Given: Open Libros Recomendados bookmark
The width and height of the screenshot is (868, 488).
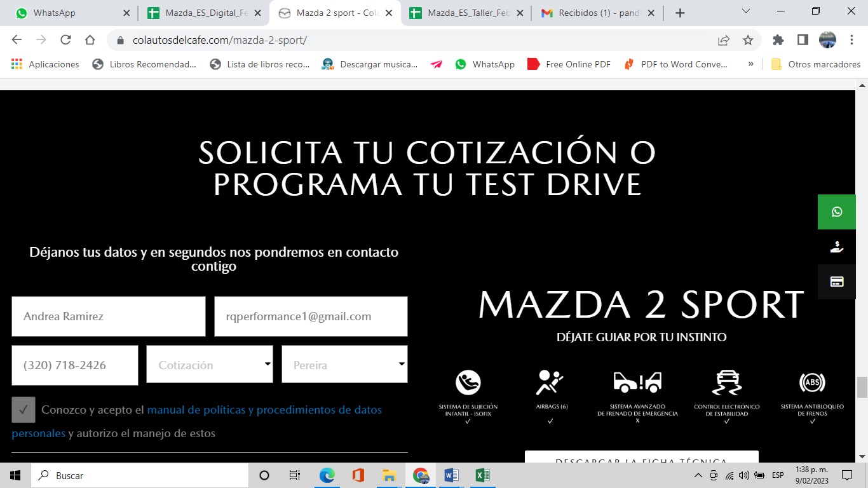Looking at the screenshot, I should (x=145, y=64).
